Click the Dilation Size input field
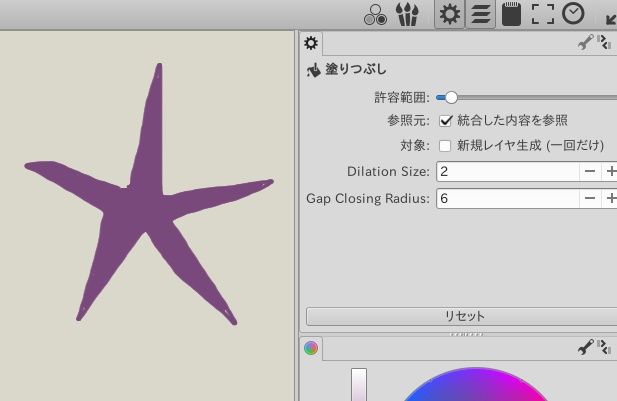Image resolution: width=617 pixels, height=401 pixels. click(x=508, y=171)
